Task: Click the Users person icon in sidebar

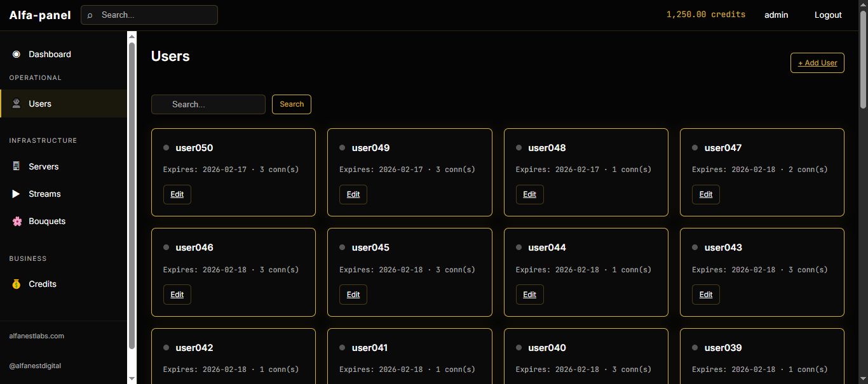Action: coord(17,103)
